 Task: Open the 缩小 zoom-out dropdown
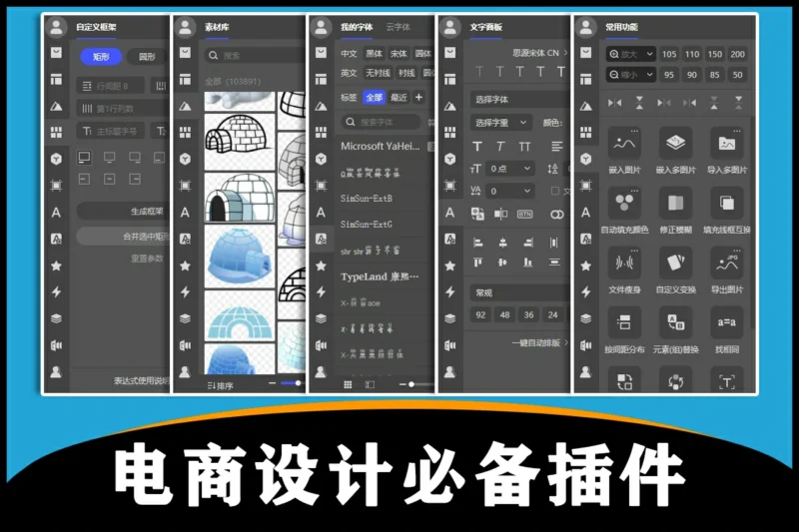click(631, 75)
